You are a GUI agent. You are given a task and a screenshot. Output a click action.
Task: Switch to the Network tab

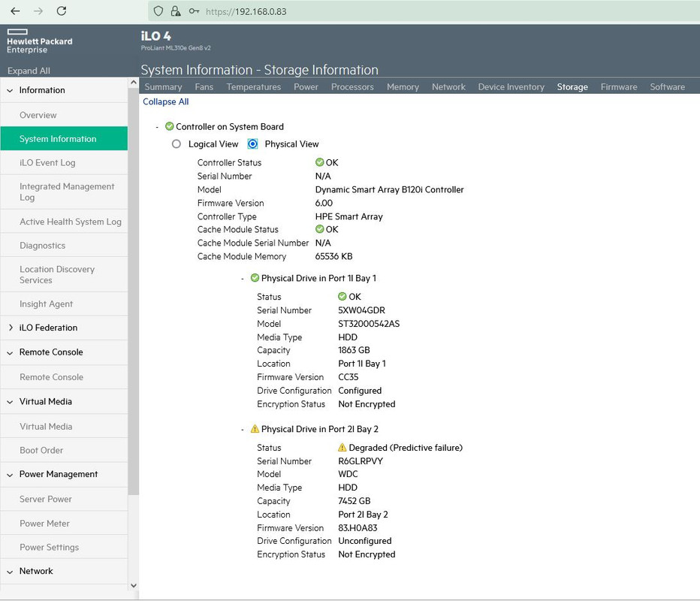click(x=448, y=86)
